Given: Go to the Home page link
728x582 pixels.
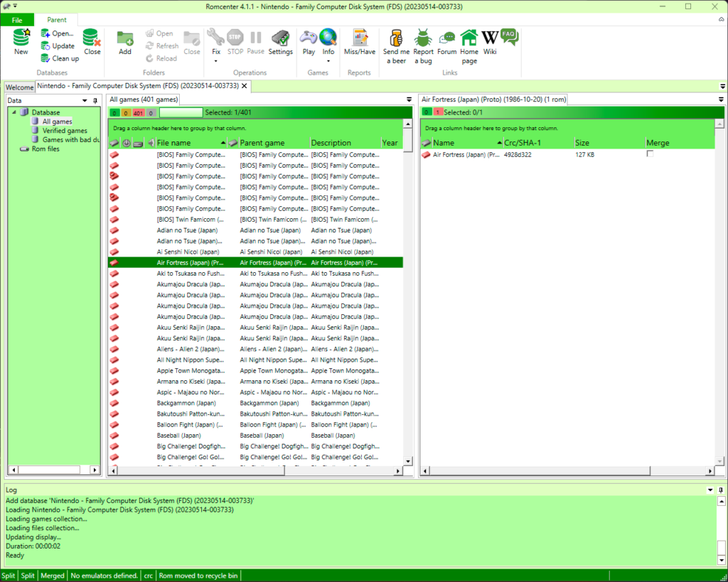Looking at the screenshot, I should point(469,46).
